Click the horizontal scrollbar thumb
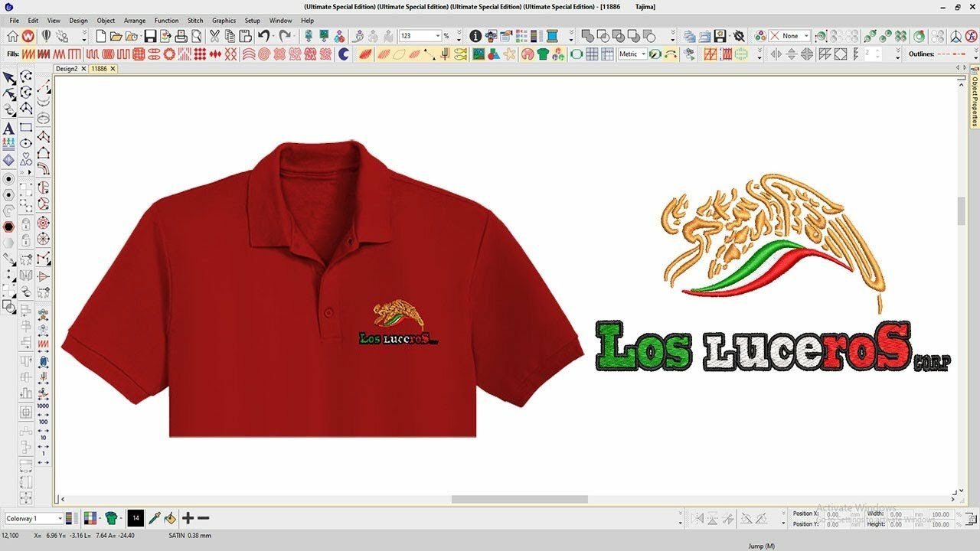 click(519, 500)
